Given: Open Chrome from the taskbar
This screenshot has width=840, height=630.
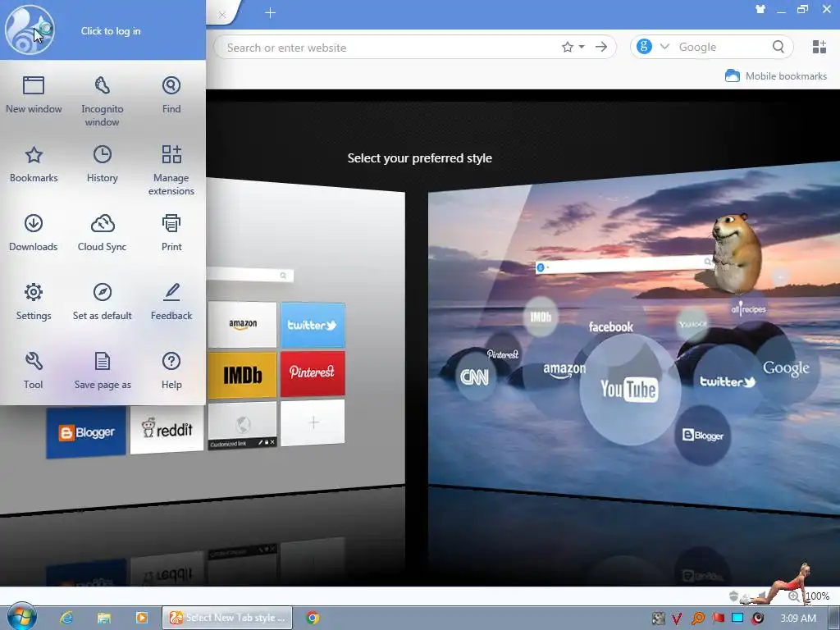Looking at the screenshot, I should pyautogui.click(x=313, y=618).
